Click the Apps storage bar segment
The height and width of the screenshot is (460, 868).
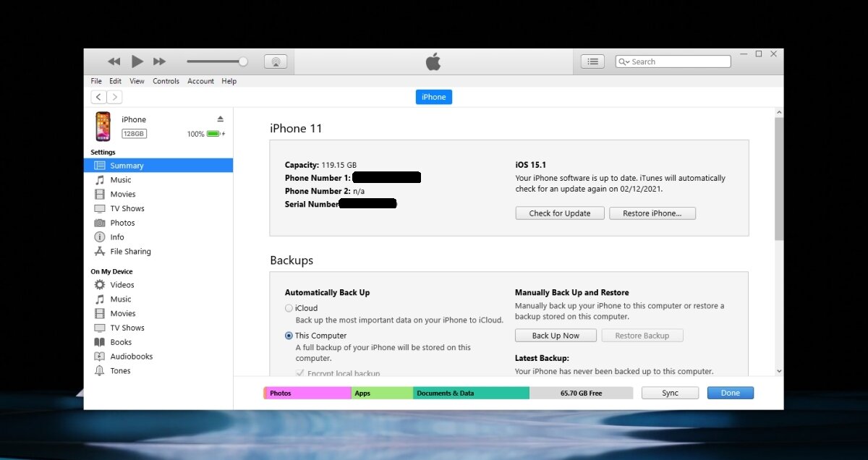point(382,393)
